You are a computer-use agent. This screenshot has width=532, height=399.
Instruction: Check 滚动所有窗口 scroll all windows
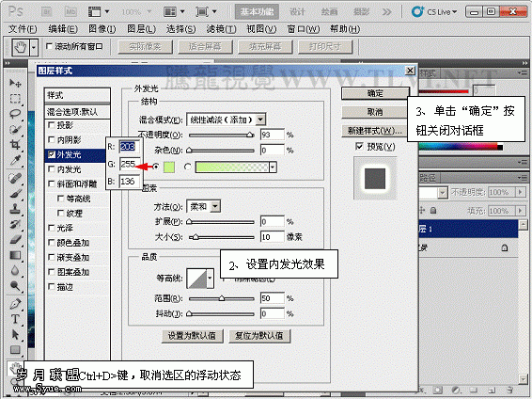click(x=49, y=46)
